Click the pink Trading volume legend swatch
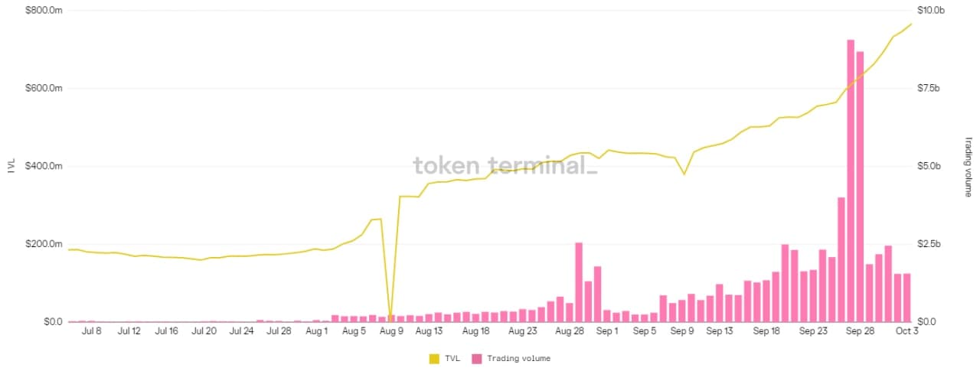 [x=477, y=359]
